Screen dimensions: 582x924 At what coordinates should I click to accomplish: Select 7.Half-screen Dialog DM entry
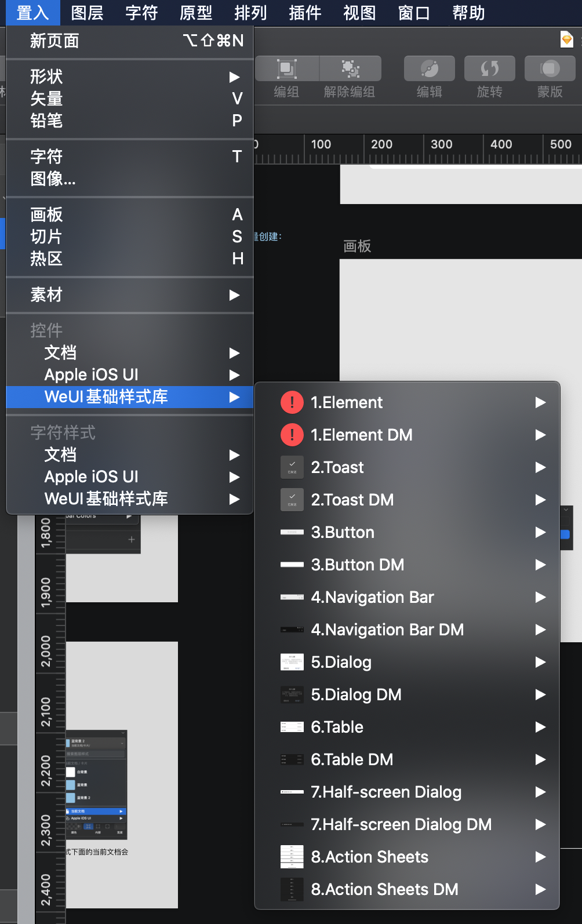[x=407, y=824]
